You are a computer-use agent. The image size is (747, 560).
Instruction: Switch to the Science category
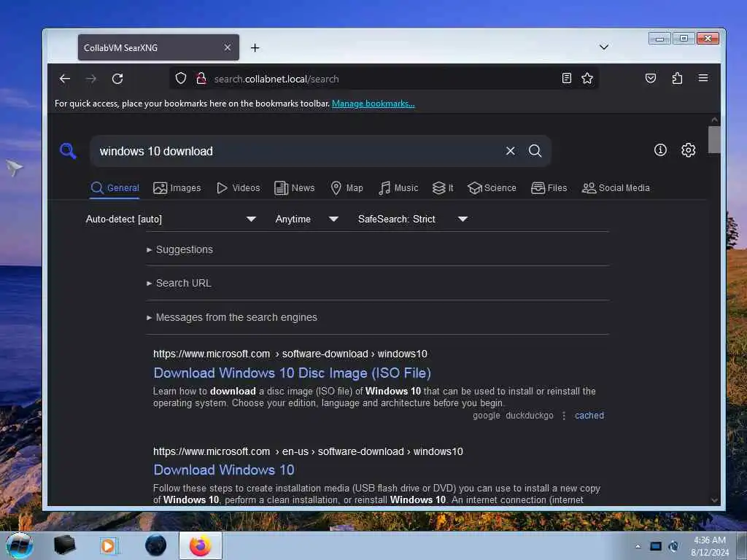492,188
